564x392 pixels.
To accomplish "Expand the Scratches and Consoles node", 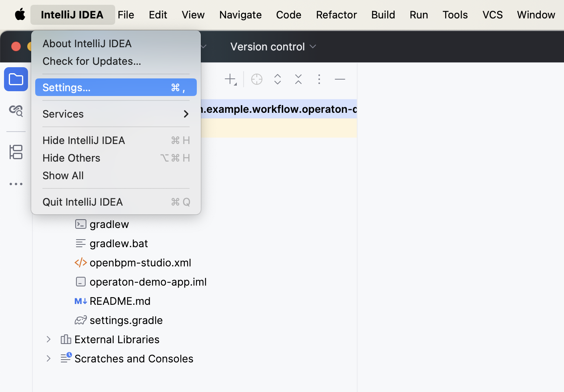I will pyautogui.click(x=48, y=358).
